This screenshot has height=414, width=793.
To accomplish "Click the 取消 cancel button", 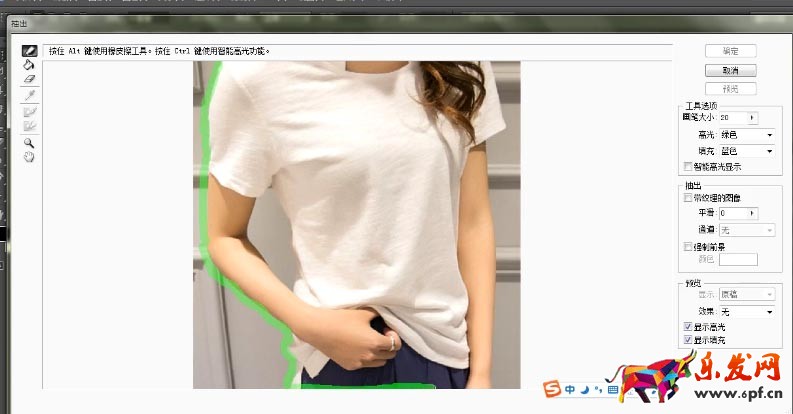I will (x=730, y=70).
